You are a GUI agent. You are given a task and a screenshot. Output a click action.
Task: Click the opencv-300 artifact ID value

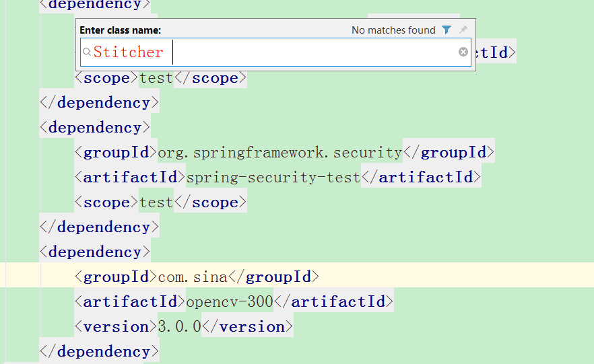click(x=230, y=301)
